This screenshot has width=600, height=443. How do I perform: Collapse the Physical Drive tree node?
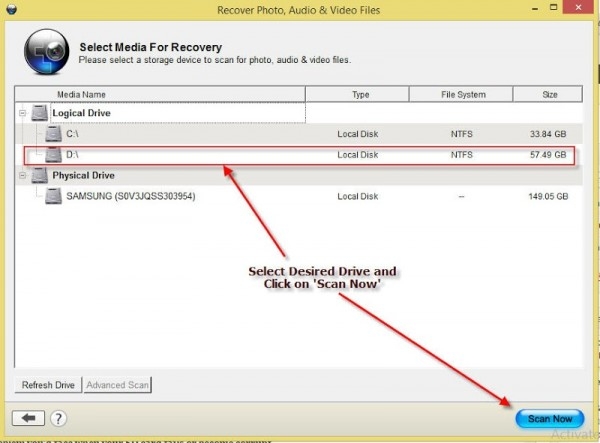(23, 175)
